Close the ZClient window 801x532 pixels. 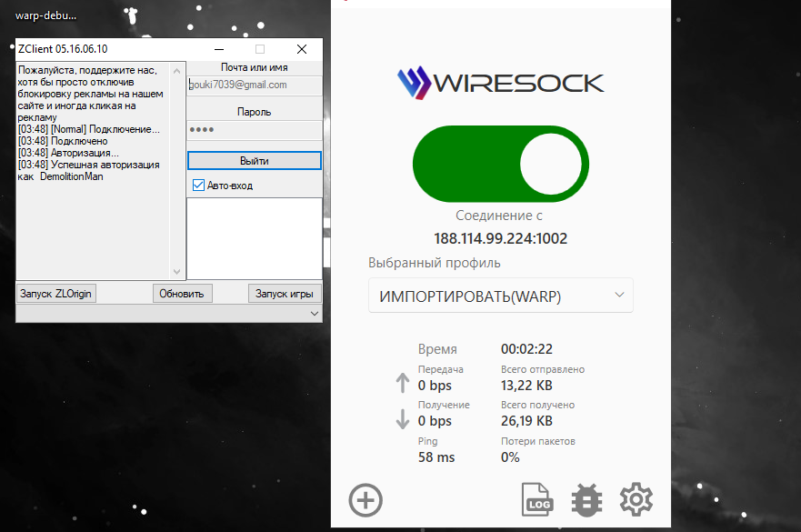click(x=302, y=49)
